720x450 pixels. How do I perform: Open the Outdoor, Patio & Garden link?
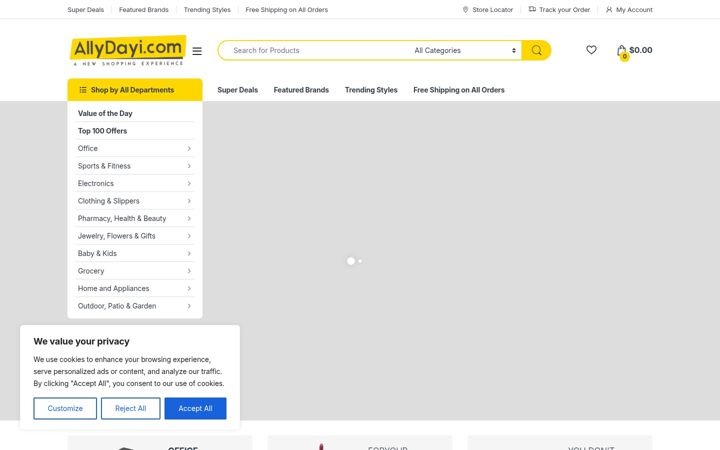(117, 306)
